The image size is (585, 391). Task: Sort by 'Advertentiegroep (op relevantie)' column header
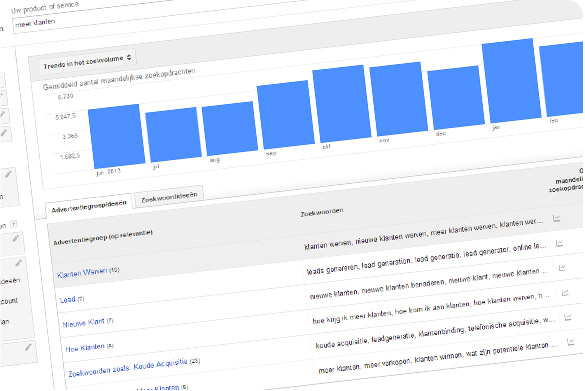point(103,237)
